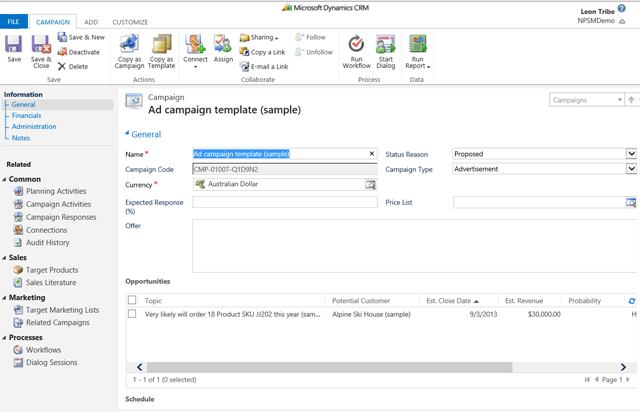This screenshot has height=412, width=640.
Task: Open the FILE tab
Action: (x=13, y=22)
